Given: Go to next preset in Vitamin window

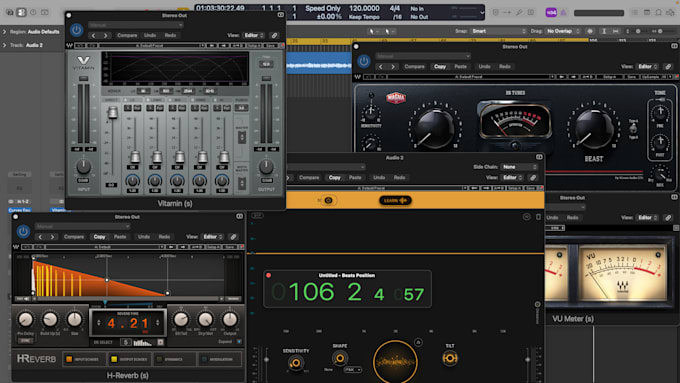Looking at the screenshot, I should [105, 35].
